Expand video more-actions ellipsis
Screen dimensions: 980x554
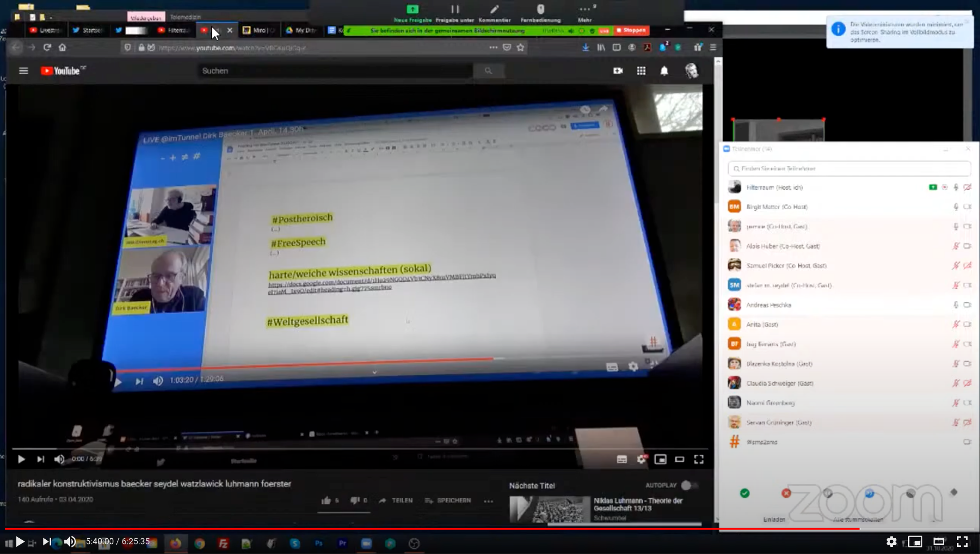[x=488, y=501]
